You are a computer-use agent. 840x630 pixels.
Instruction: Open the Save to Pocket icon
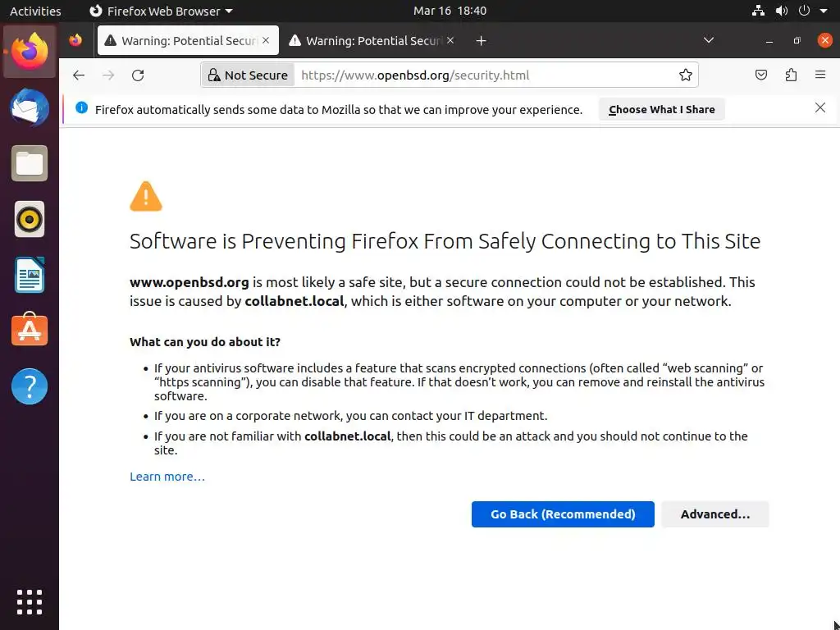pyautogui.click(x=761, y=75)
